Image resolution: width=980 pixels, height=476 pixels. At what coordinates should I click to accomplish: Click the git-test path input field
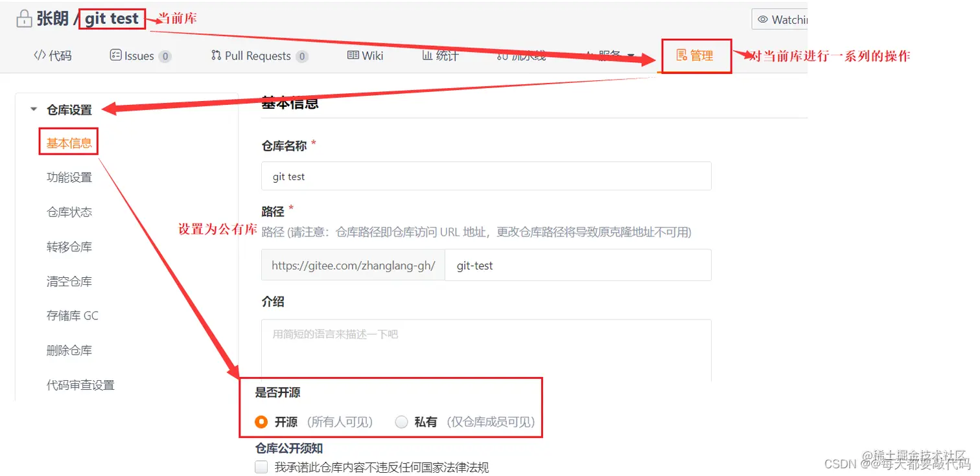(x=578, y=265)
